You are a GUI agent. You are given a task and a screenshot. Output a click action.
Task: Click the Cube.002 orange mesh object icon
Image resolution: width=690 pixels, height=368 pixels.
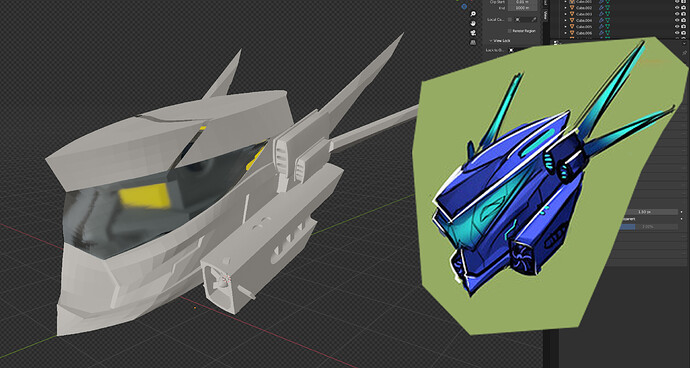(x=572, y=8)
